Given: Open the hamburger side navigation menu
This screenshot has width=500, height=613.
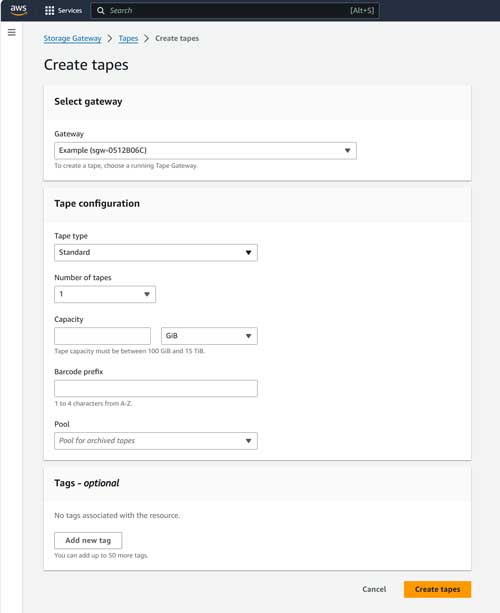Looking at the screenshot, I should 12,32.
